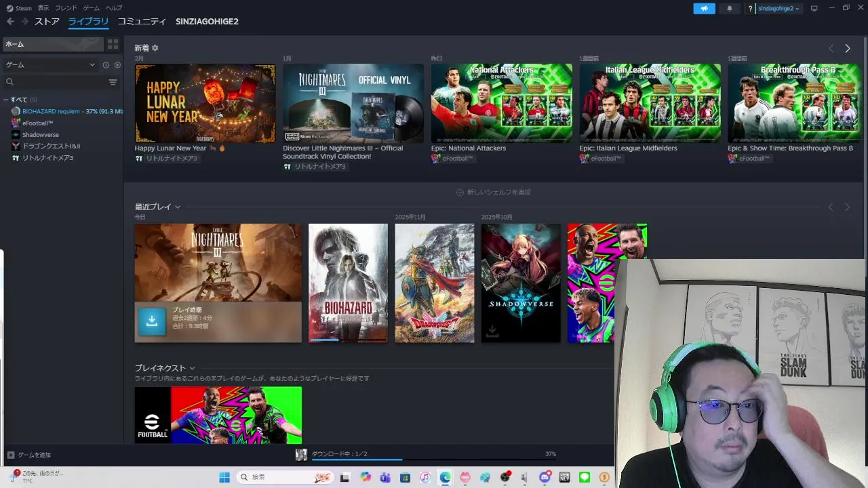This screenshot has width=868, height=488.
Task: Open the 新着 shelf settings gear
Action: tap(155, 48)
